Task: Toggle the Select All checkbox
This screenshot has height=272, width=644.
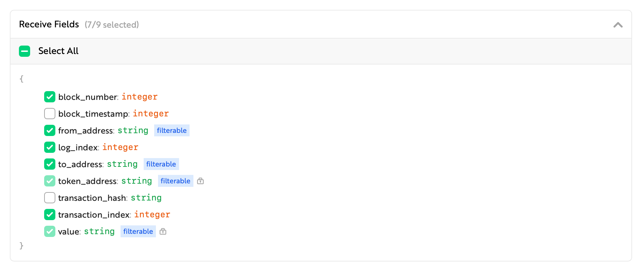Action: (25, 51)
